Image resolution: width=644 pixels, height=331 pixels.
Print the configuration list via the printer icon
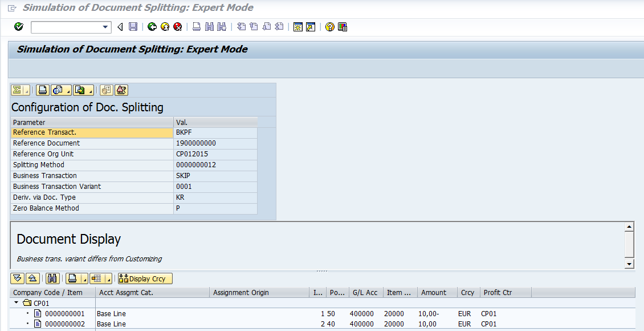coord(43,90)
